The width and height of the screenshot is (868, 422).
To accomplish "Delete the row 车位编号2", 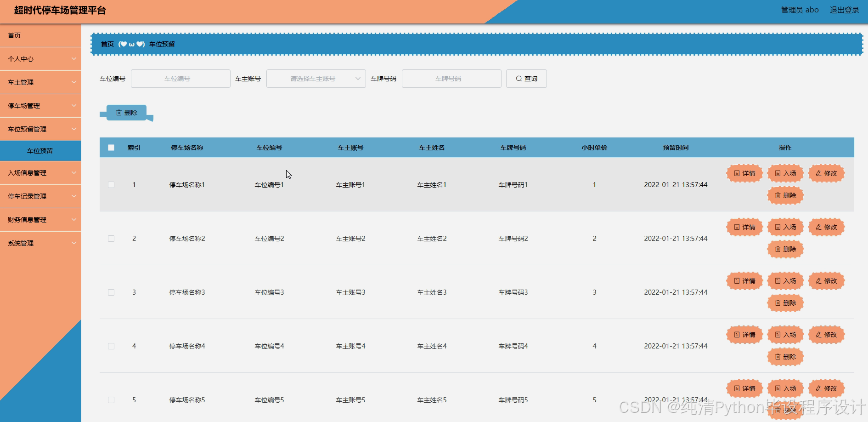I will 785,249.
